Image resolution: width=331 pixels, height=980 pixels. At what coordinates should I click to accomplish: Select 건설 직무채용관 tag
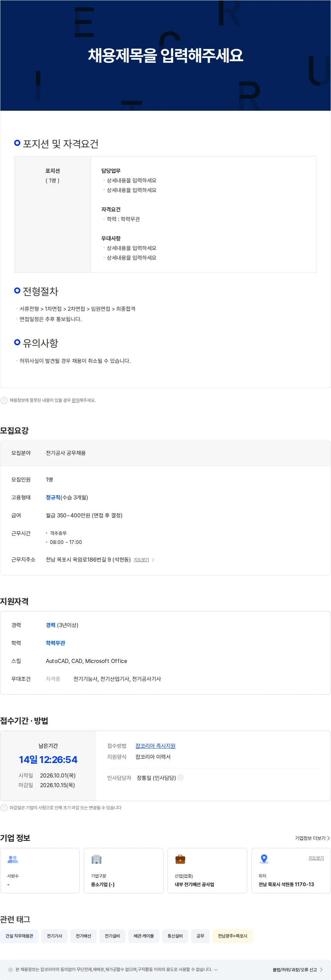click(x=19, y=936)
